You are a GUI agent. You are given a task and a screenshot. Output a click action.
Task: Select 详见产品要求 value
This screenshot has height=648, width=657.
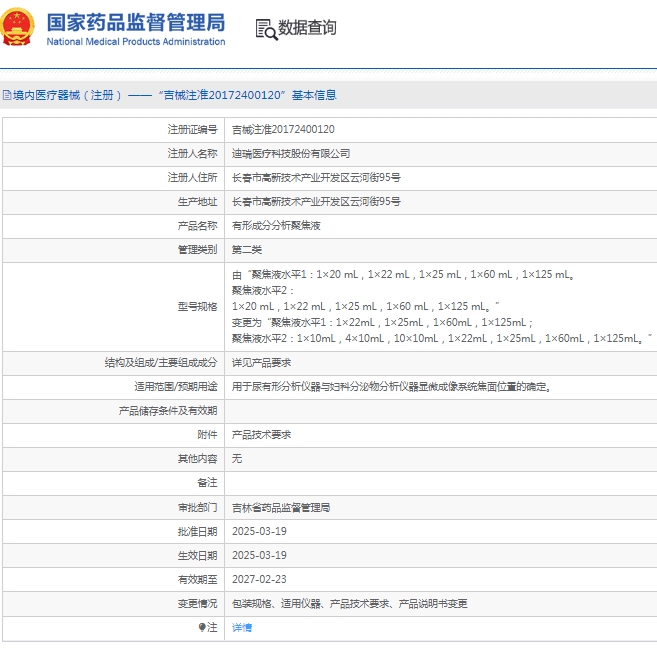point(261,363)
